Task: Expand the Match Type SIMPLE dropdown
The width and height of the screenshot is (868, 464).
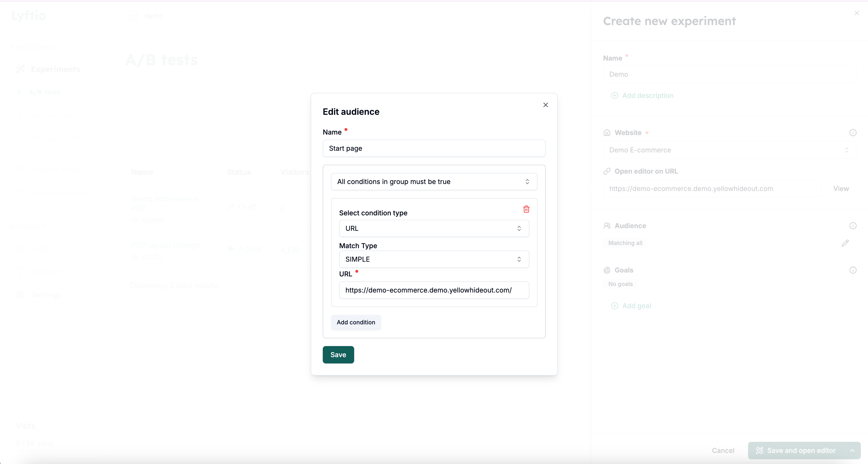Action: coord(434,259)
